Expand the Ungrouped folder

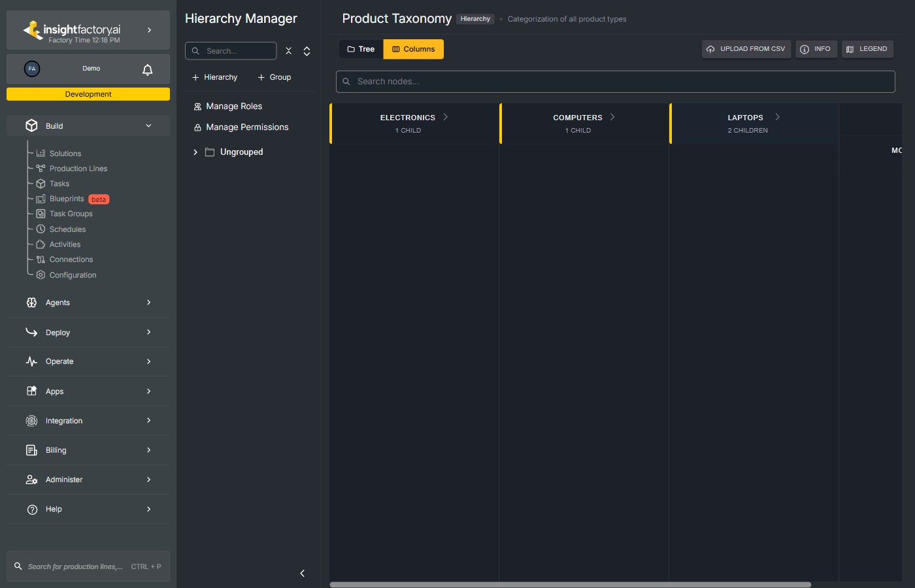click(195, 152)
